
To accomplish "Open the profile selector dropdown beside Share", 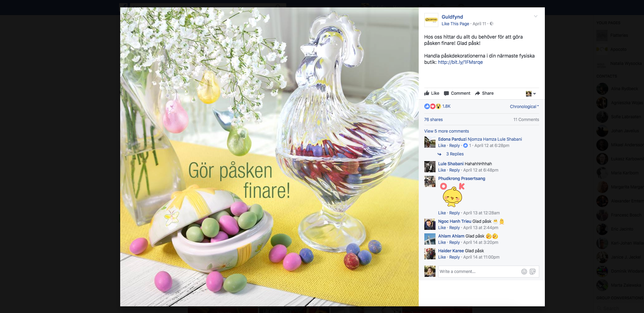I will (x=531, y=93).
